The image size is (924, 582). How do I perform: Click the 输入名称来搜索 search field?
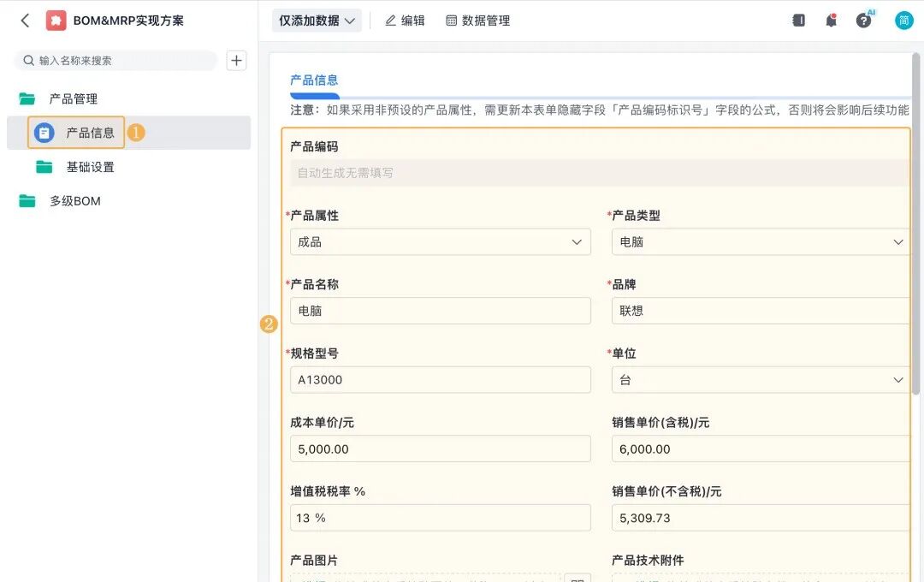click(115, 60)
